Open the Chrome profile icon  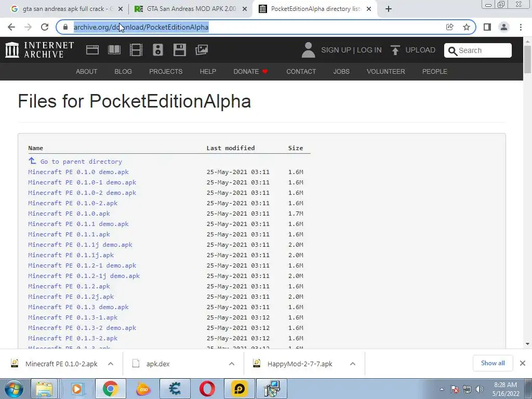pos(504,27)
